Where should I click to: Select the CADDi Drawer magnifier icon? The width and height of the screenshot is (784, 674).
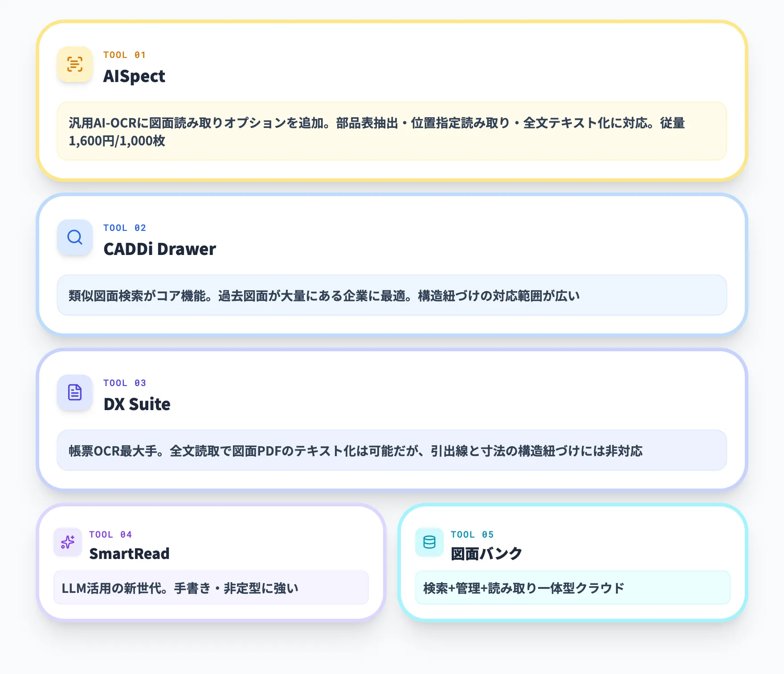point(75,238)
